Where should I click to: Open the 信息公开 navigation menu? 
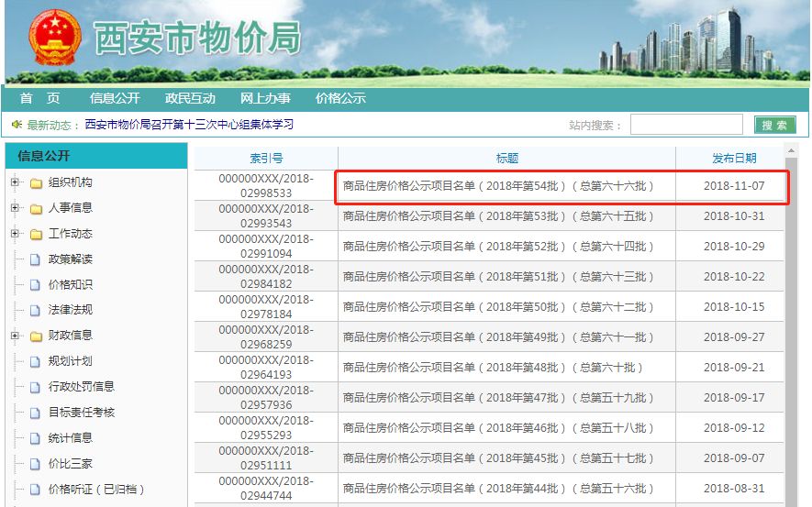(x=115, y=99)
